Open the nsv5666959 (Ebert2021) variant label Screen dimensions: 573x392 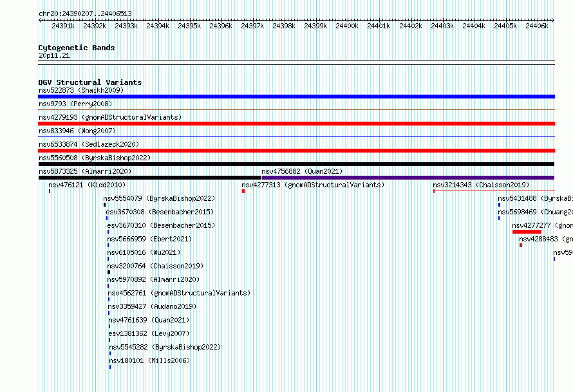pos(149,239)
